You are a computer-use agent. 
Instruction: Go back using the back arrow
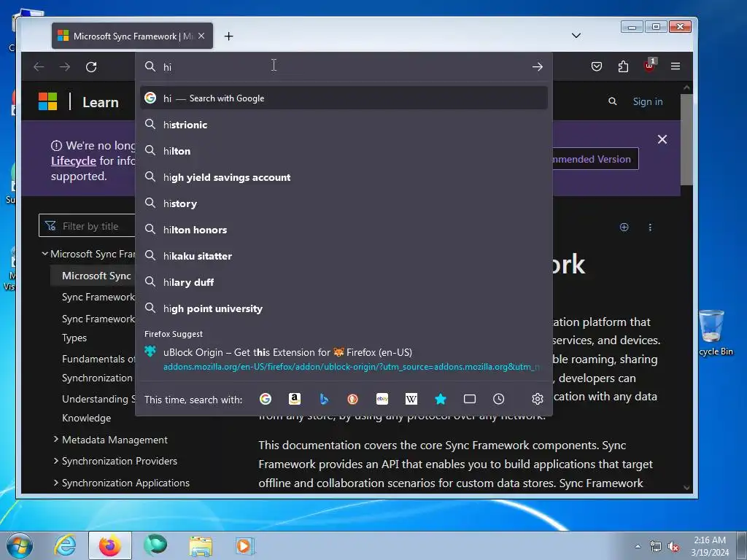coord(39,66)
